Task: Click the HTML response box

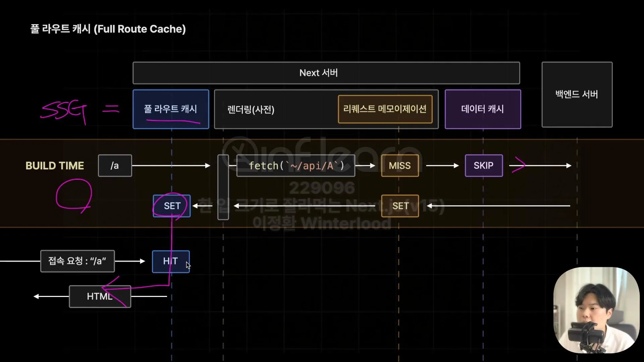Action: [x=100, y=296]
